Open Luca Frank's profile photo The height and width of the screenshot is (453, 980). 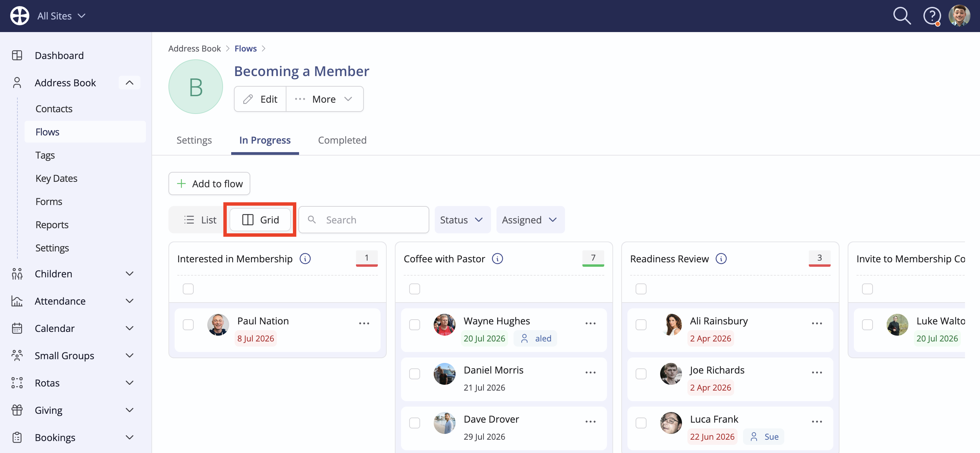[x=671, y=423]
